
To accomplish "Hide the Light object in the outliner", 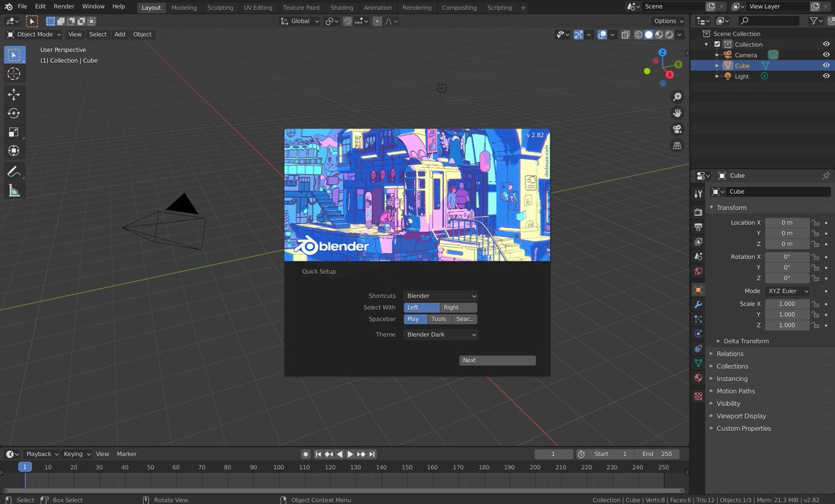I will [x=827, y=76].
